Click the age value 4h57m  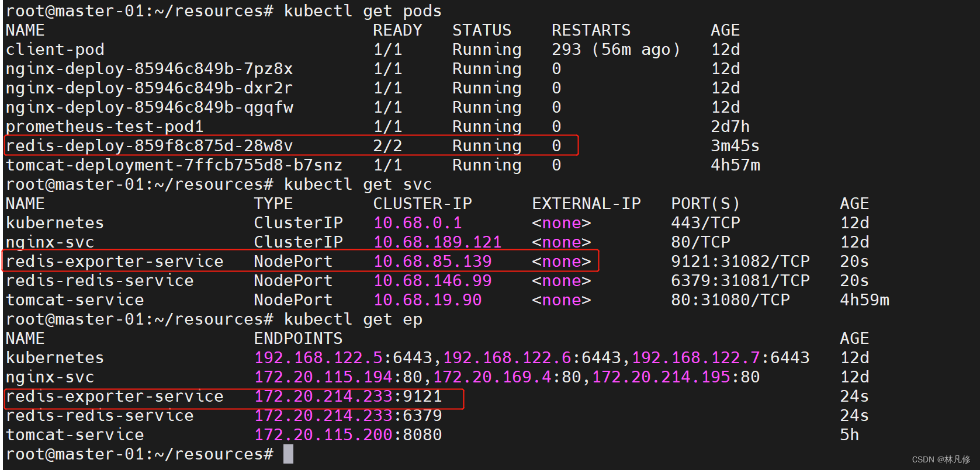click(735, 165)
